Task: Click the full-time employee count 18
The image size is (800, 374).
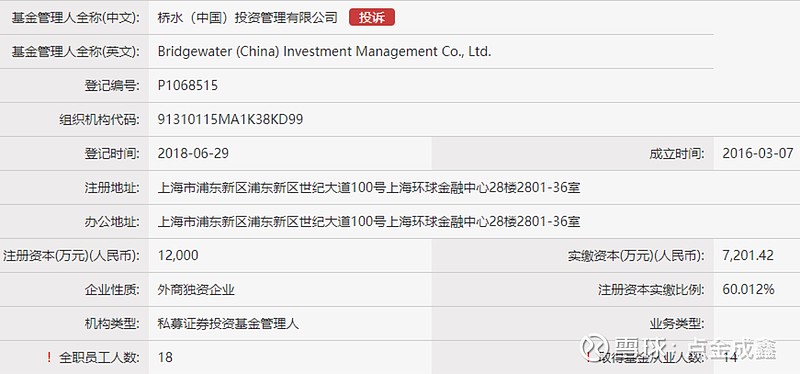Action: pos(165,357)
